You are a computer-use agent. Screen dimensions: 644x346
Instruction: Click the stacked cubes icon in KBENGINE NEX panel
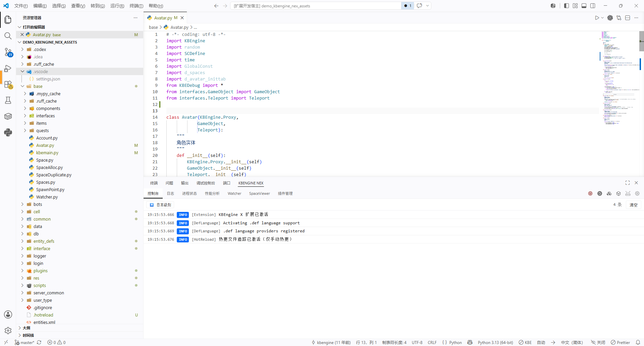click(x=609, y=193)
